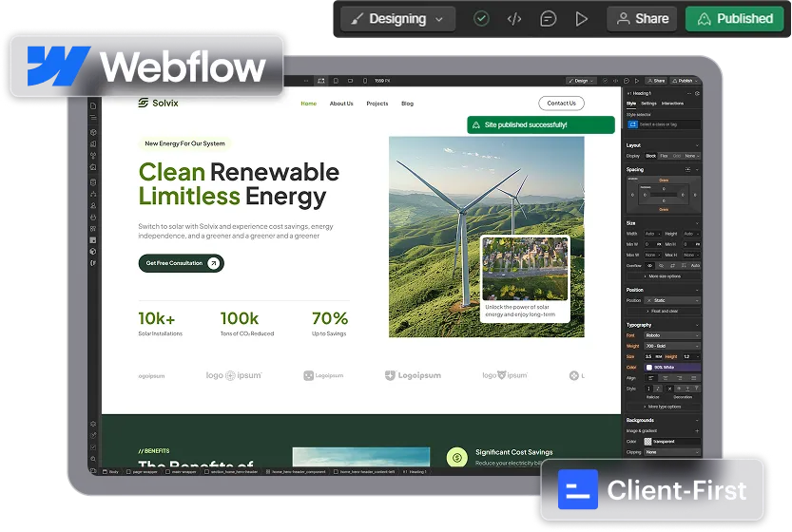792x532 pixels.
Task: Open the Apps grid icon in left sidebar
Action: coord(93,229)
